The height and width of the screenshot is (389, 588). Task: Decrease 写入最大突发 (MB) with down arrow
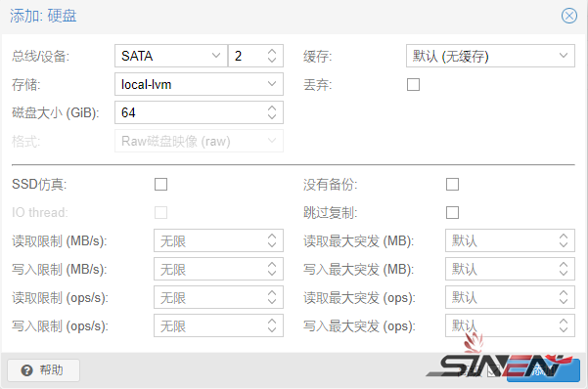564,274
